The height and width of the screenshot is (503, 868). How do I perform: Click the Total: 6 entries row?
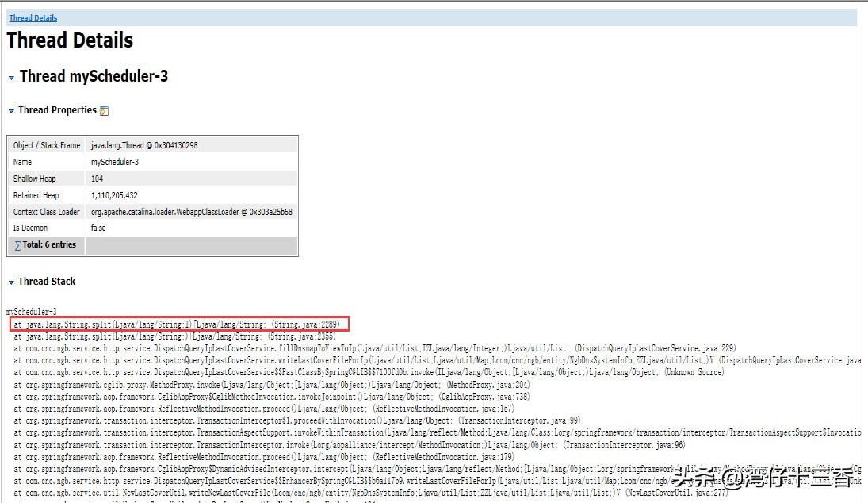[153, 245]
